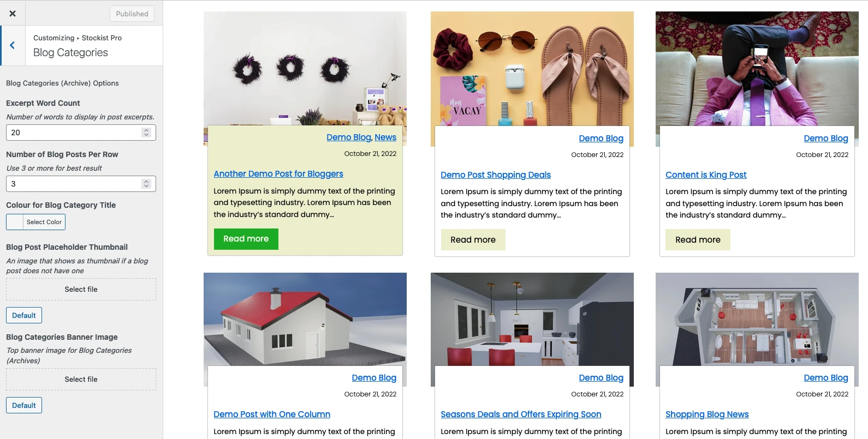Click the sunglasses and sandals post thumbnail
Screen dimensions: 868x439
(532, 69)
